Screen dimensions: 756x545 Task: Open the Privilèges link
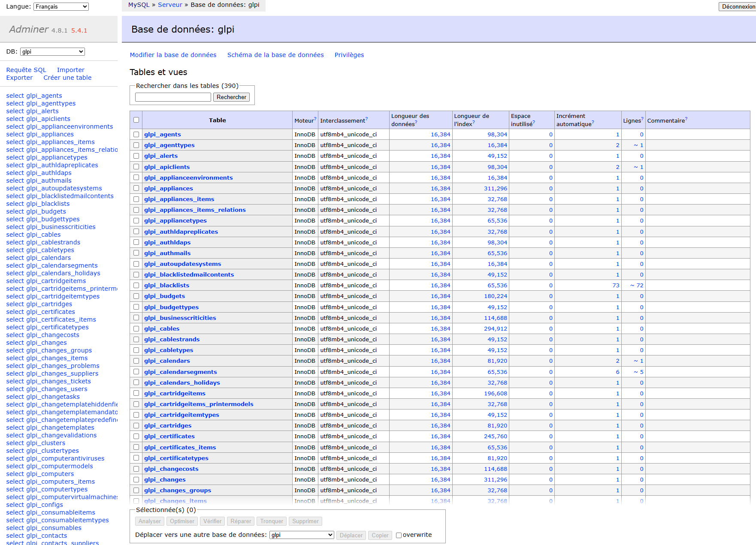pos(349,55)
